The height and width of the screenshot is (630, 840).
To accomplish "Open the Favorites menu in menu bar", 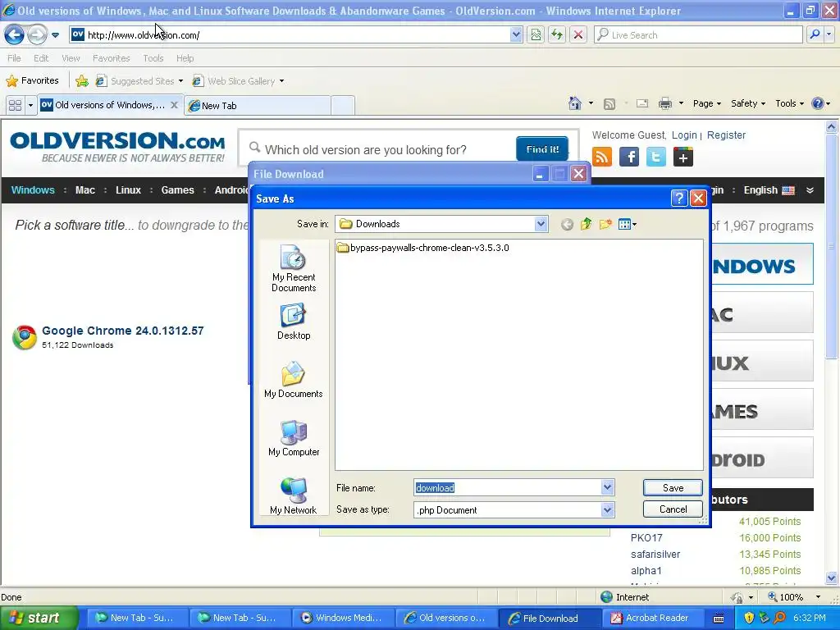I will click(x=112, y=58).
